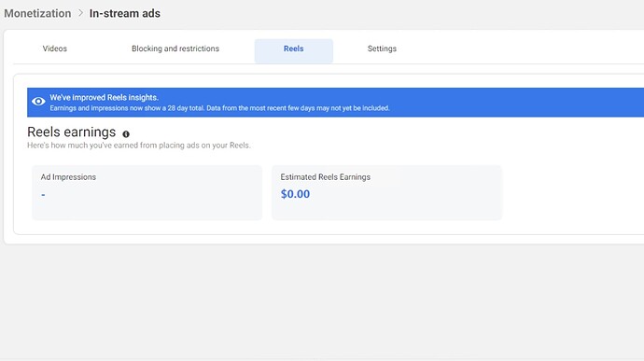Select the In-stream ads breadcrumb title
The image size is (644, 361).
click(125, 13)
